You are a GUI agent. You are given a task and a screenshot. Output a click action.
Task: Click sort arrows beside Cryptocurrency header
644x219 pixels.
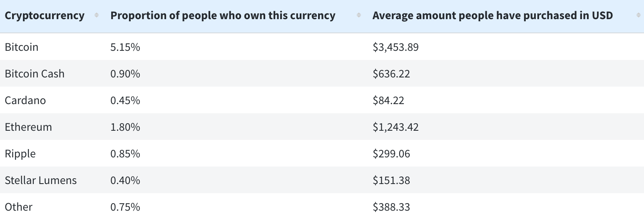[97, 16]
